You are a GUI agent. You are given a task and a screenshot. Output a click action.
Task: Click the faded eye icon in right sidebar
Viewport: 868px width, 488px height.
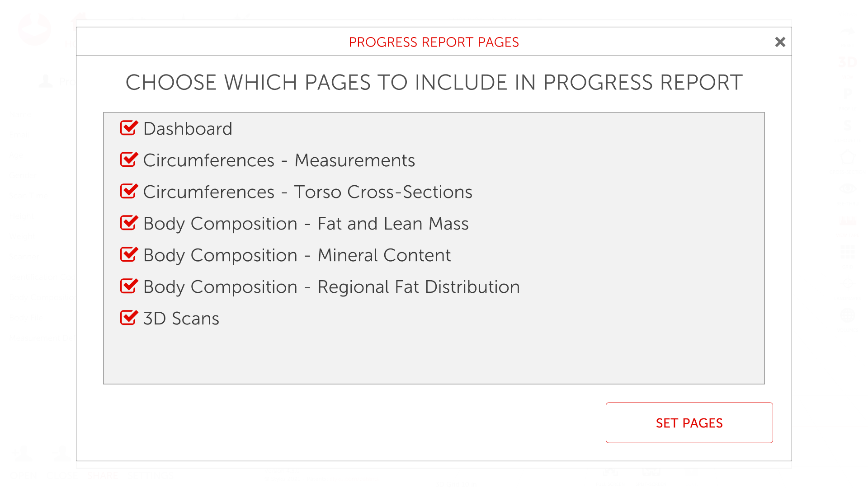847,189
